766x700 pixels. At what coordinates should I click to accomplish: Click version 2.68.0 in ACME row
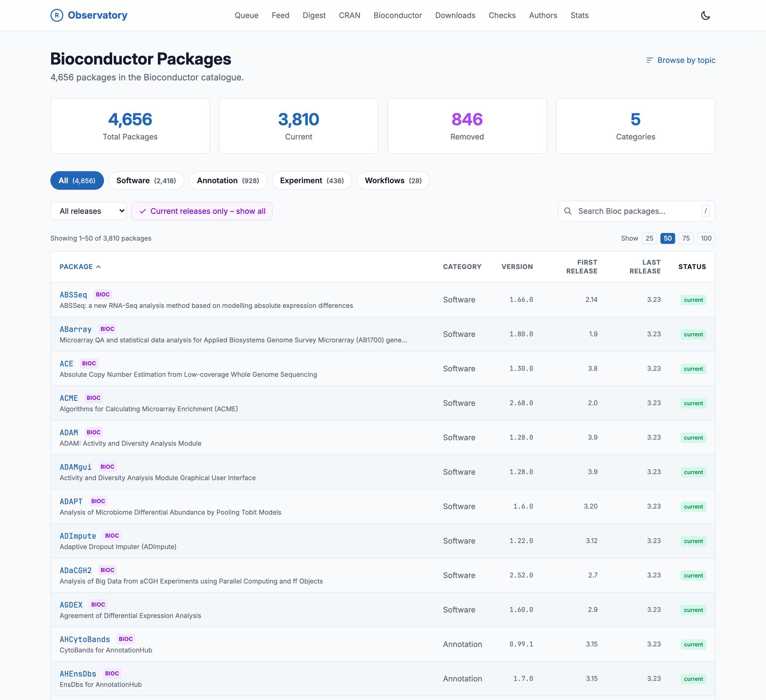point(521,403)
